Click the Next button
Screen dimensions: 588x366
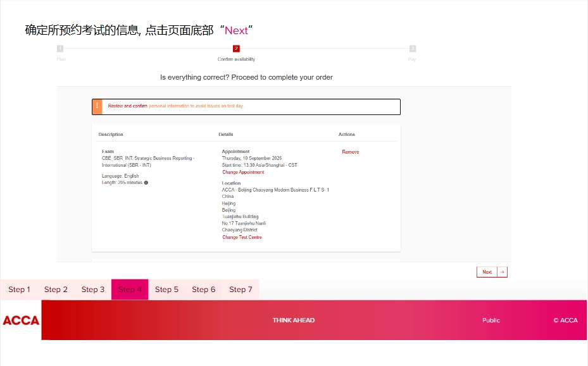click(x=487, y=272)
